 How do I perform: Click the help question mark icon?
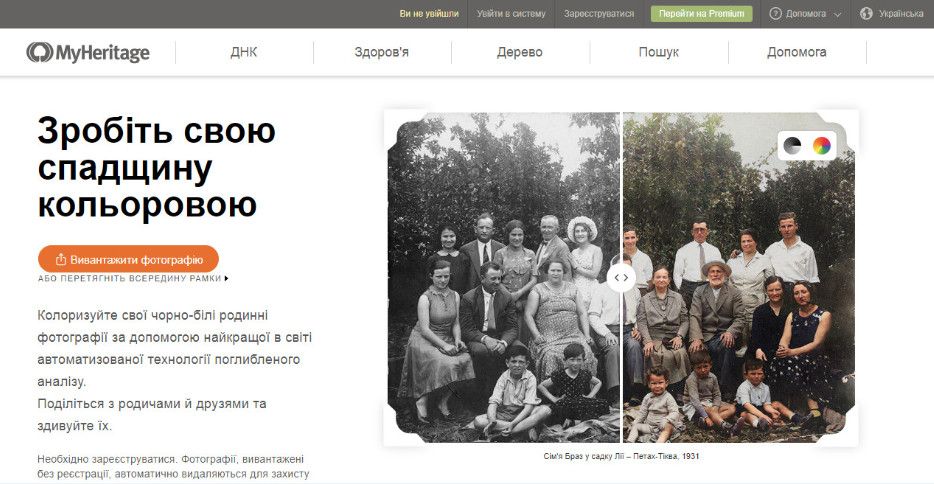(x=776, y=14)
